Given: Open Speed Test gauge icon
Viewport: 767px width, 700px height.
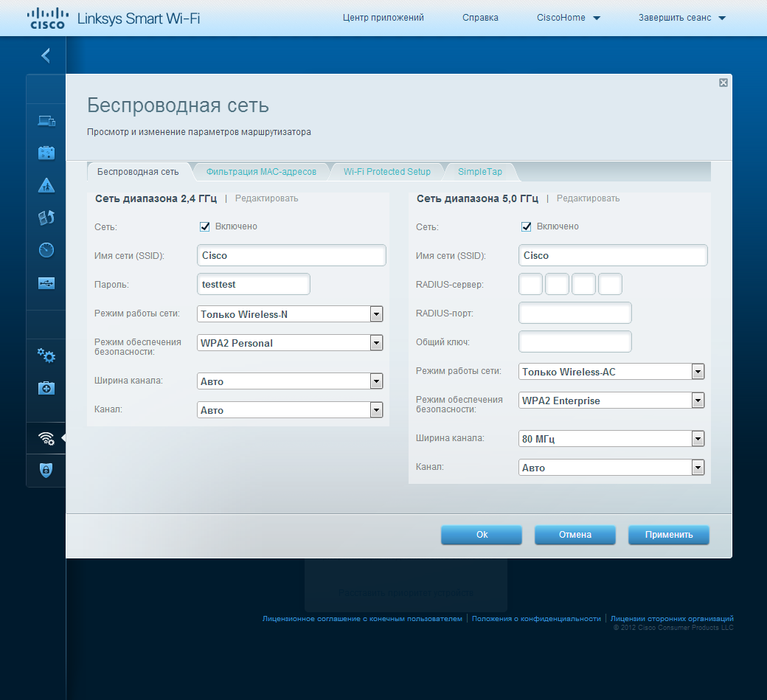Looking at the screenshot, I should pyautogui.click(x=46, y=250).
